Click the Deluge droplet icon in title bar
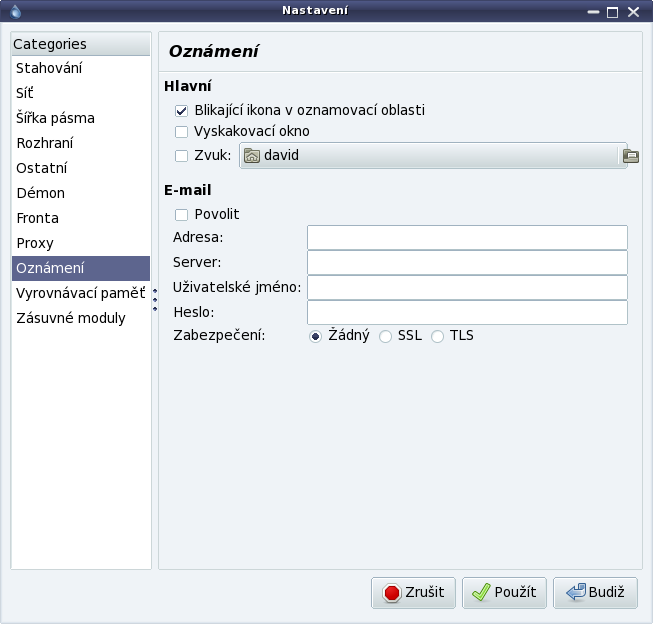The width and height of the screenshot is (653, 624). [15, 11]
